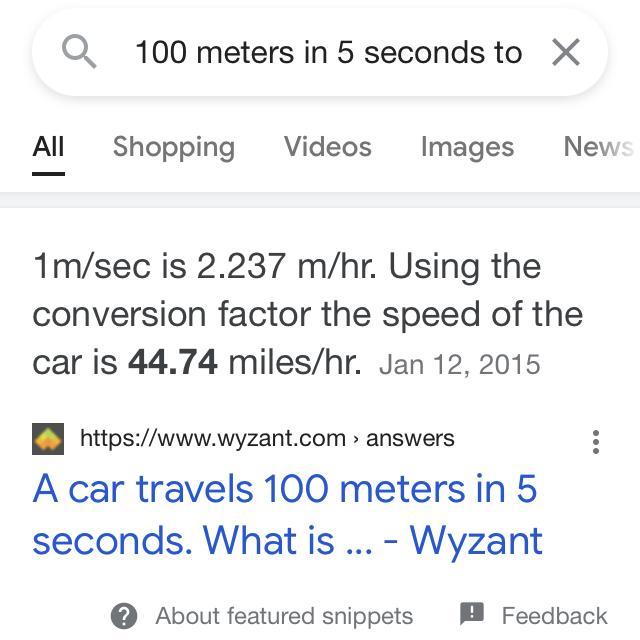The width and height of the screenshot is (640, 640).
Task: Click the bold 44.74 value in snippet
Action: tap(172, 362)
